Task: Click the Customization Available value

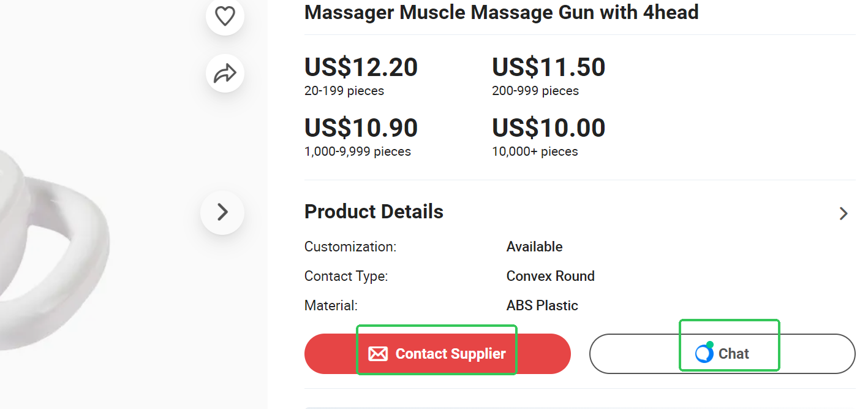Action: tap(534, 247)
